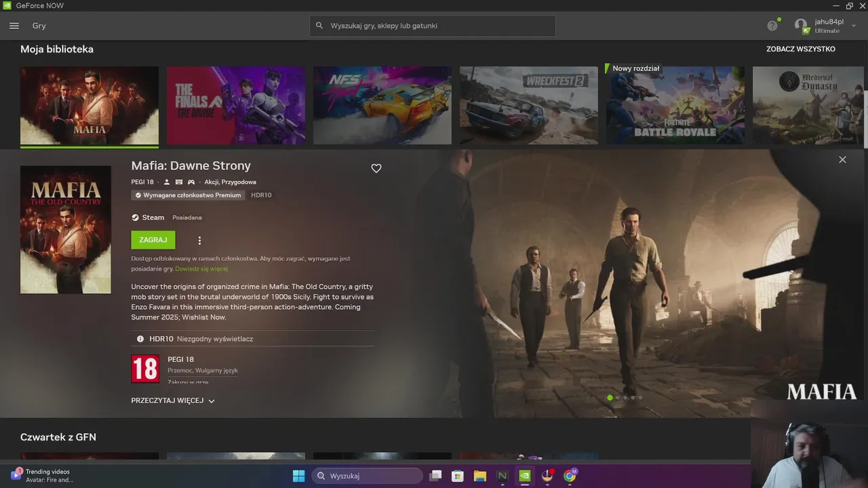The image size is (868, 488).
Task: Click ZOBACZ WSZYSTKO for the library
Action: 801,49
